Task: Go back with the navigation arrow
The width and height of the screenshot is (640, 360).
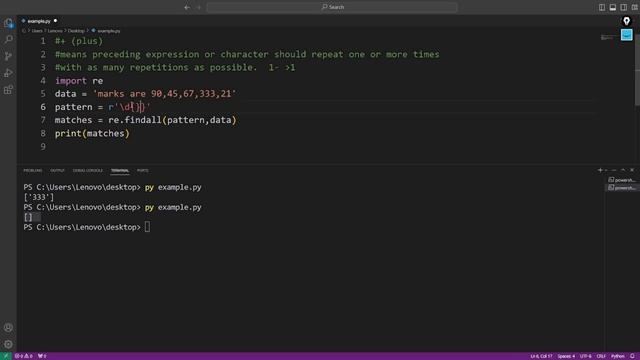Action: click(x=187, y=7)
